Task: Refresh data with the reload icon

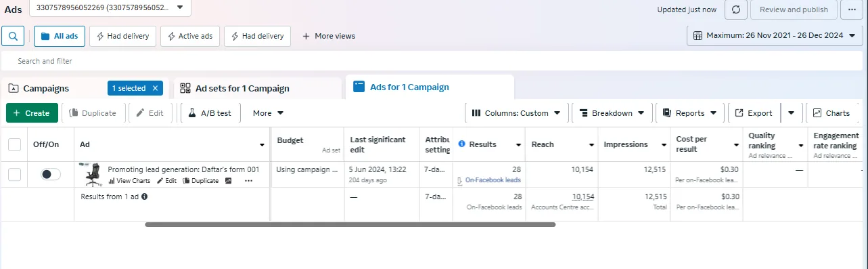Action: [x=735, y=9]
